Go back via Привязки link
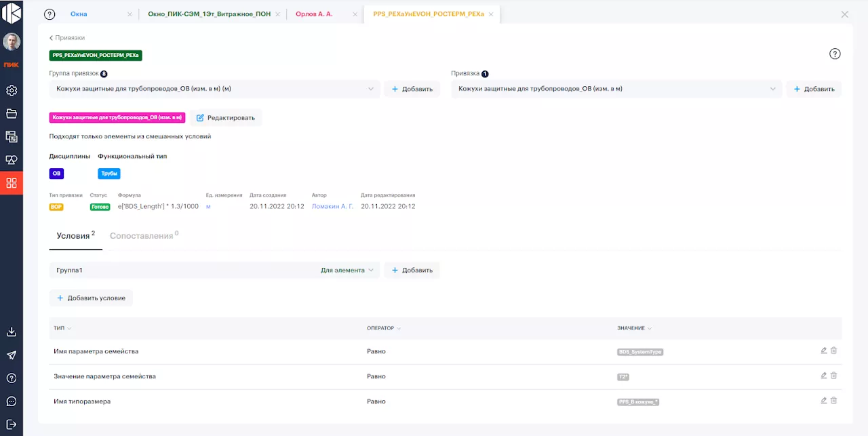The image size is (868, 436). click(67, 38)
